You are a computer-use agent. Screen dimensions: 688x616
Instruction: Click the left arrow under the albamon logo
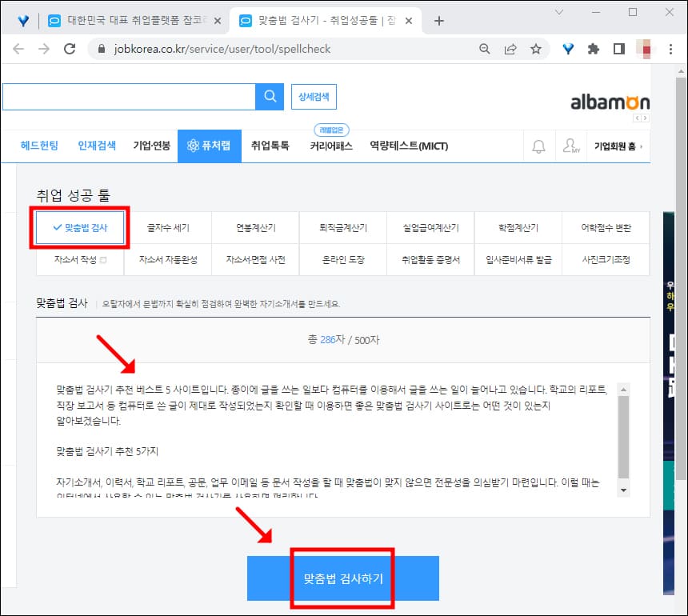point(637,116)
